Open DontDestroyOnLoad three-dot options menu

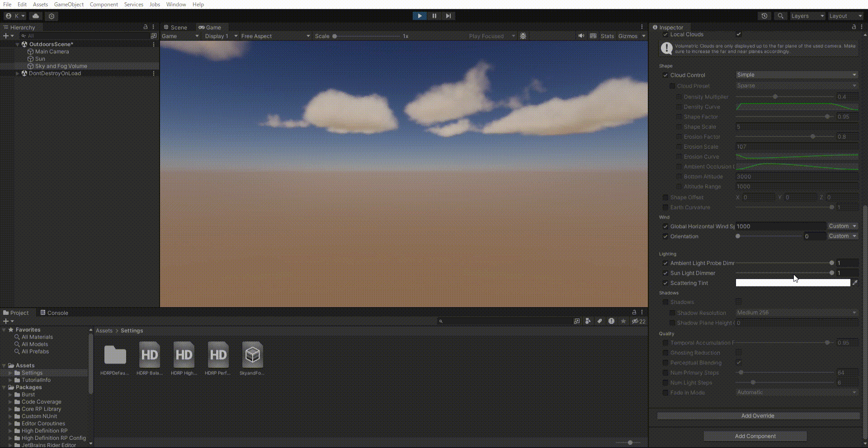pyautogui.click(x=154, y=73)
